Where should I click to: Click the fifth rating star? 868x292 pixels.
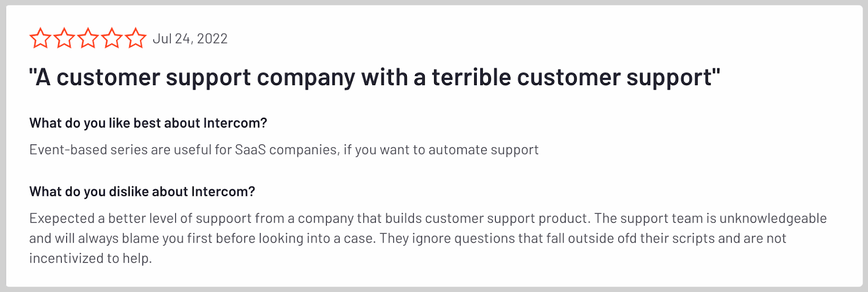coord(136,39)
